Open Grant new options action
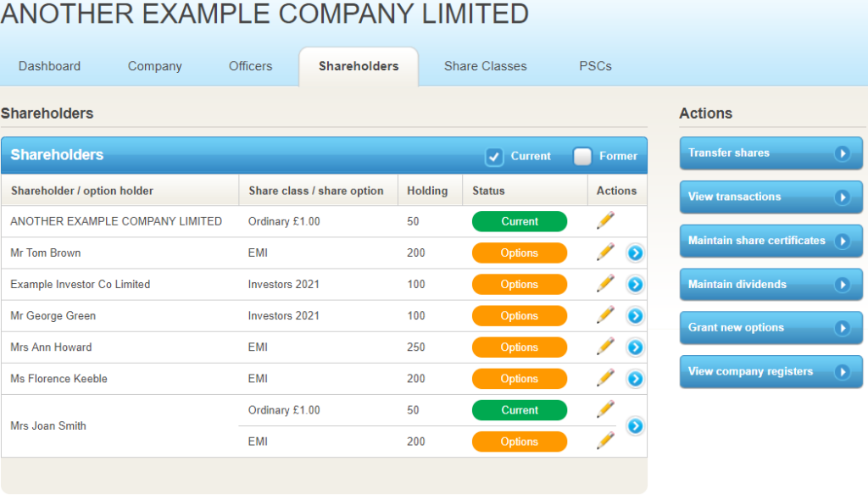Image resolution: width=868 pixels, height=500 pixels. [771, 328]
